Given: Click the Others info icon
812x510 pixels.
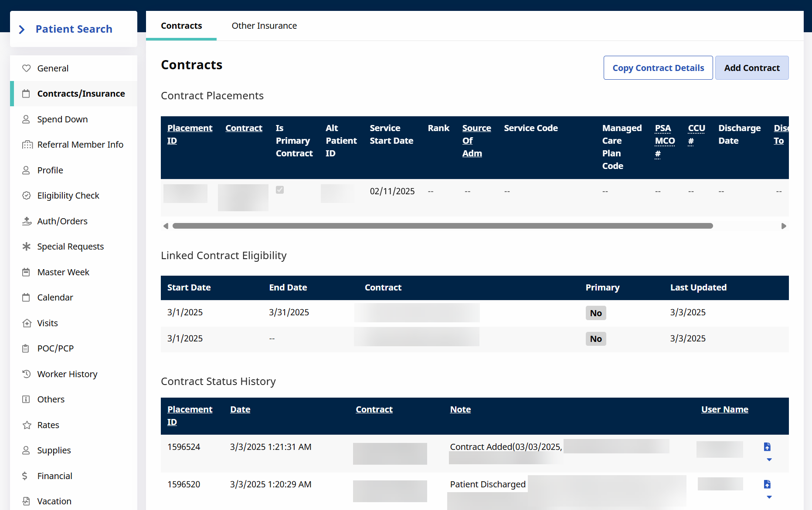Looking at the screenshot, I should tap(26, 399).
